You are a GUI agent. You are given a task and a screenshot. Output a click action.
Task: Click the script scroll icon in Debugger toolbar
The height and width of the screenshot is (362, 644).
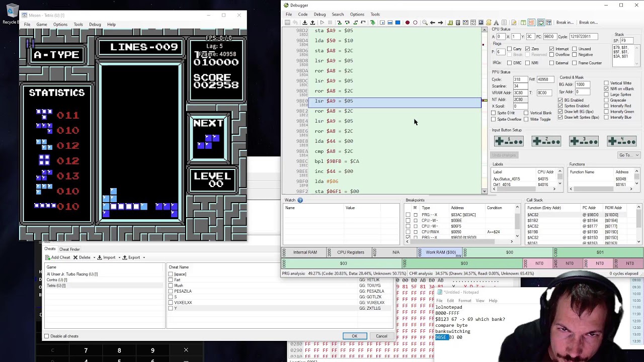pos(488,22)
